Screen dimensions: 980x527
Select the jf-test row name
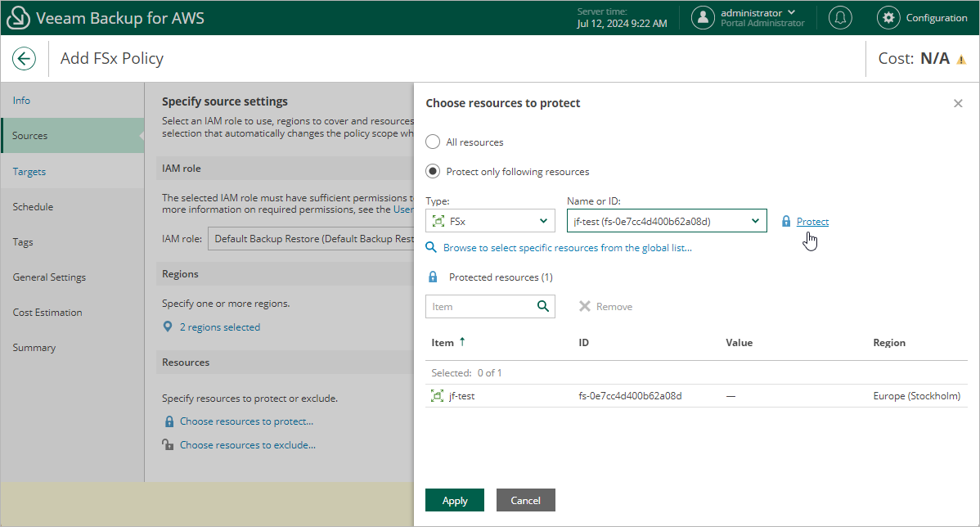[x=462, y=396]
